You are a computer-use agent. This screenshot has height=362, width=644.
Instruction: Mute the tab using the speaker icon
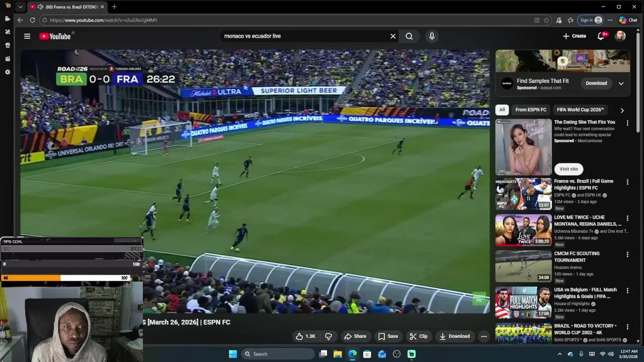(40, 7)
